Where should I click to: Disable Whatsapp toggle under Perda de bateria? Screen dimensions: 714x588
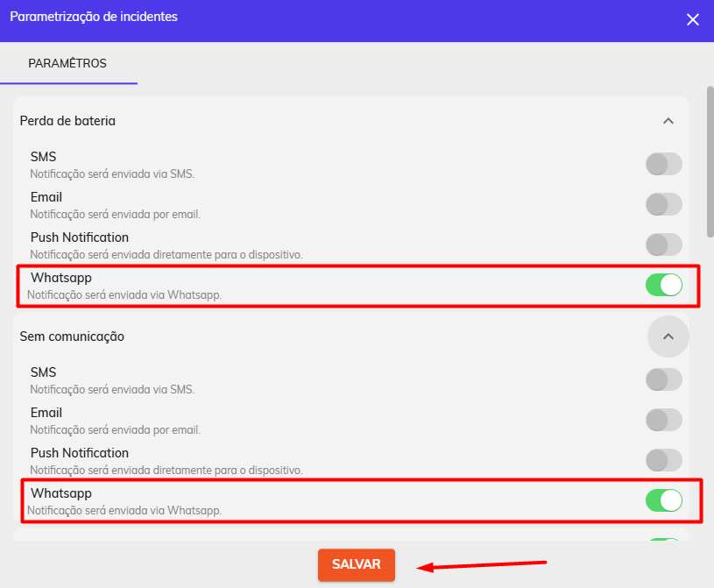coord(664,285)
